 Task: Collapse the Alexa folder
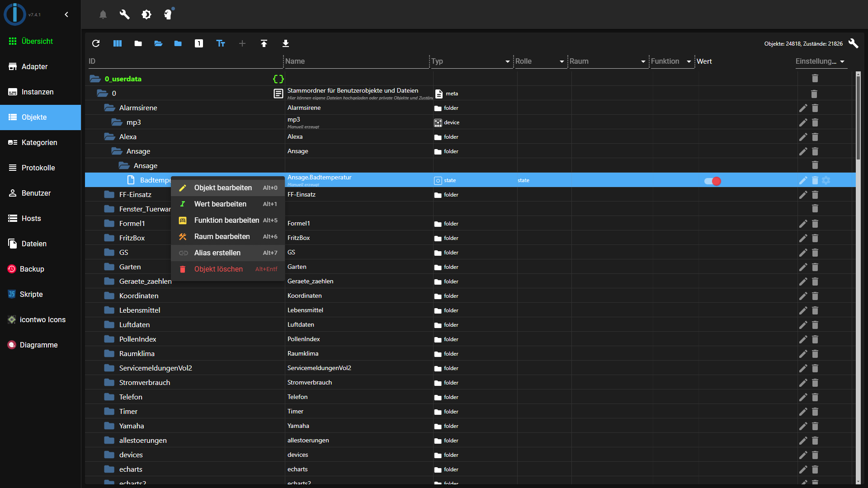point(109,136)
